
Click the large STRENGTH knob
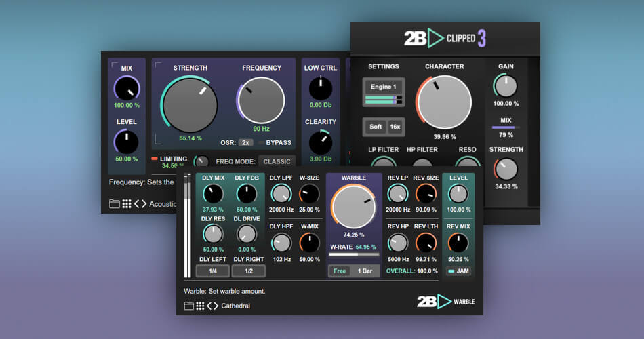(x=190, y=105)
